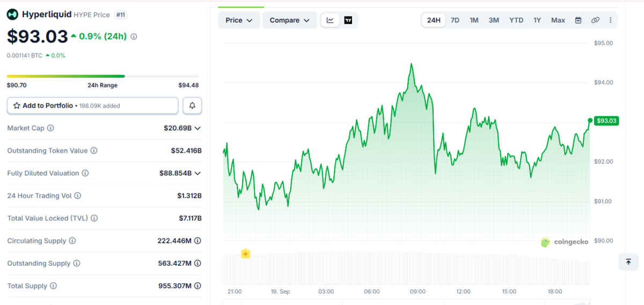Select the YTD timeframe tab
The width and height of the screenshot is (644, 305).
(x=516, y=20)
